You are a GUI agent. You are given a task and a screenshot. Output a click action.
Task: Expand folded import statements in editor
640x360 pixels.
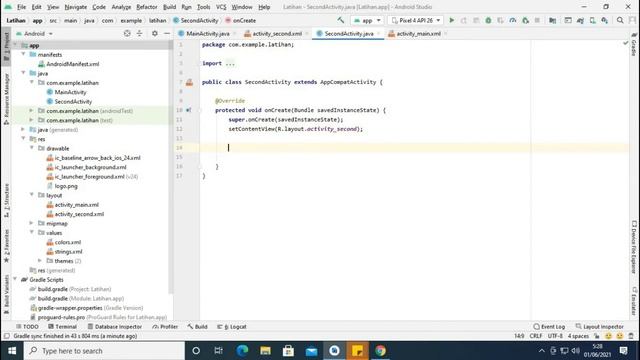230,63
